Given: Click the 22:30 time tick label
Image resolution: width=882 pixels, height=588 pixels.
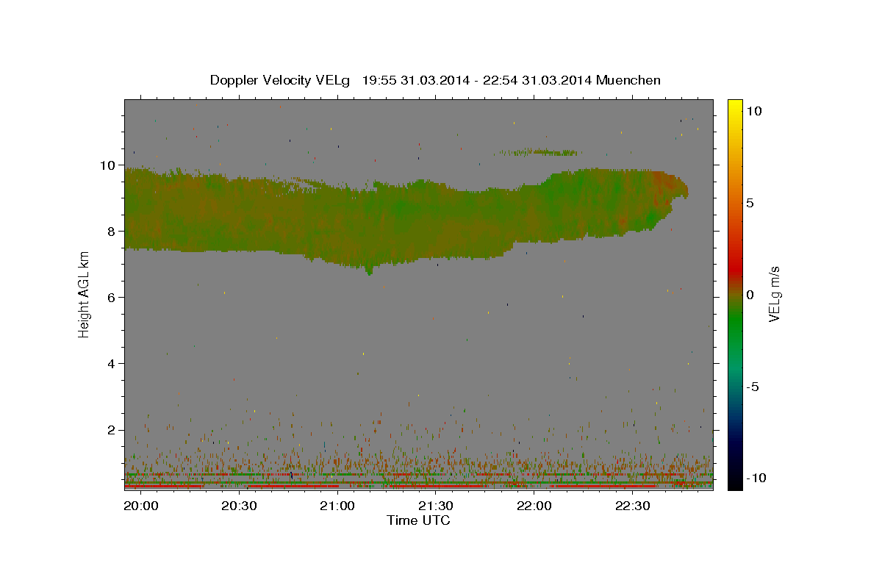Looking at the screenshot, I should pyautogui.click(x=633, y=506).
